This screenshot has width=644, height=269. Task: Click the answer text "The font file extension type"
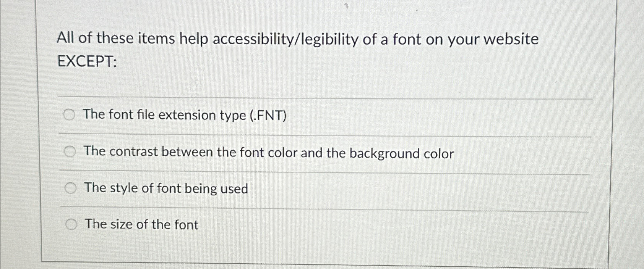(185, 115)
